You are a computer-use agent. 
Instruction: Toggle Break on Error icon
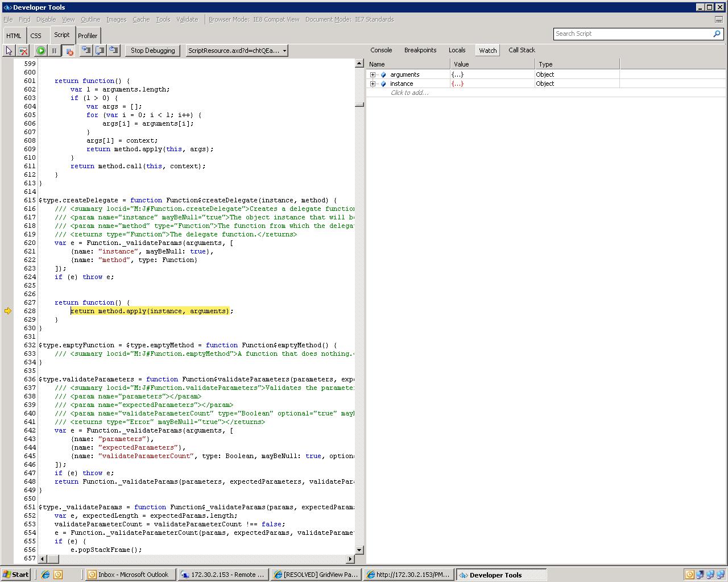[69, 51]
